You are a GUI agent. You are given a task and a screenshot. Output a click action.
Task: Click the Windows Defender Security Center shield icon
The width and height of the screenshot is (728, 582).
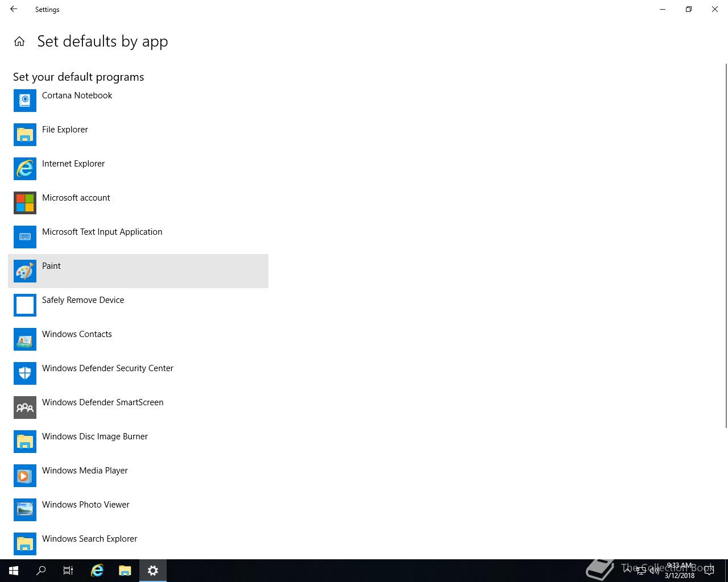[x=25, y=373]
